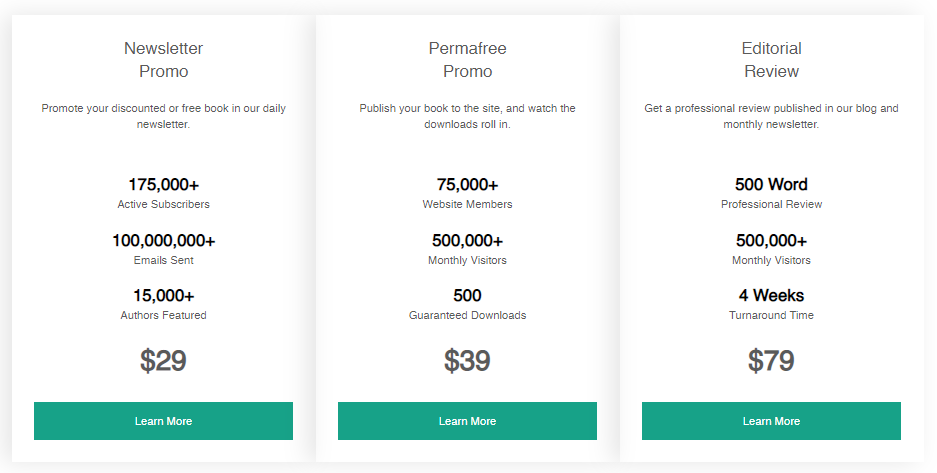
Task: Select the Permafree Promo heading
Action: (x=467, y=60)
